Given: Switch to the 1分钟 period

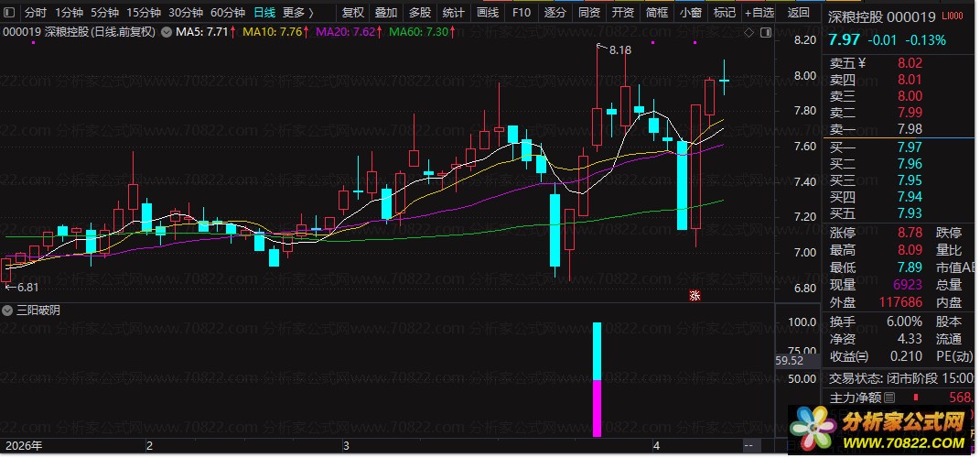Looking at the screenshot, I should tap(69, 13).
